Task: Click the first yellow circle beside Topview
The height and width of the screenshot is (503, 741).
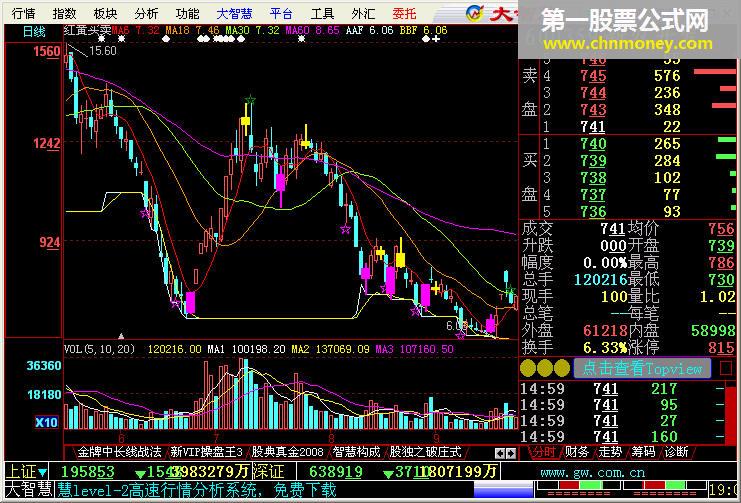Action: [528, 368]
